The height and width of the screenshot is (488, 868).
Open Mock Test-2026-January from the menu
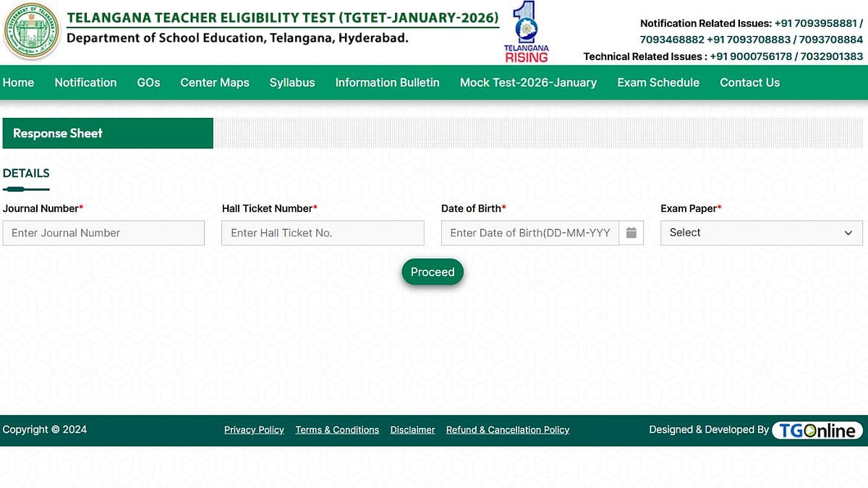tap(528, 82)
